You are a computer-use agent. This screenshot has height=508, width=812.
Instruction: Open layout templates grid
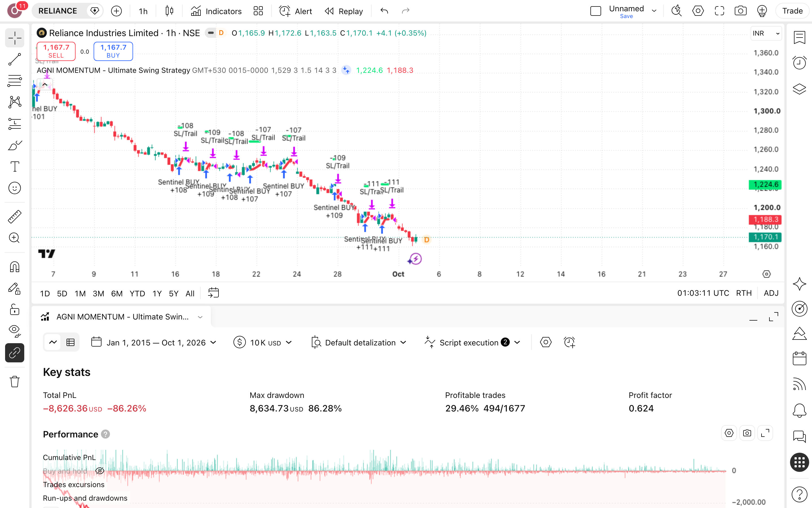[258, 11]
